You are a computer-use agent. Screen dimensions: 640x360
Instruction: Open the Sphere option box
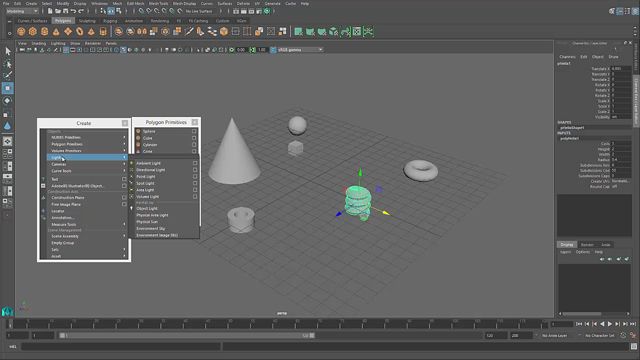(194, 131)
